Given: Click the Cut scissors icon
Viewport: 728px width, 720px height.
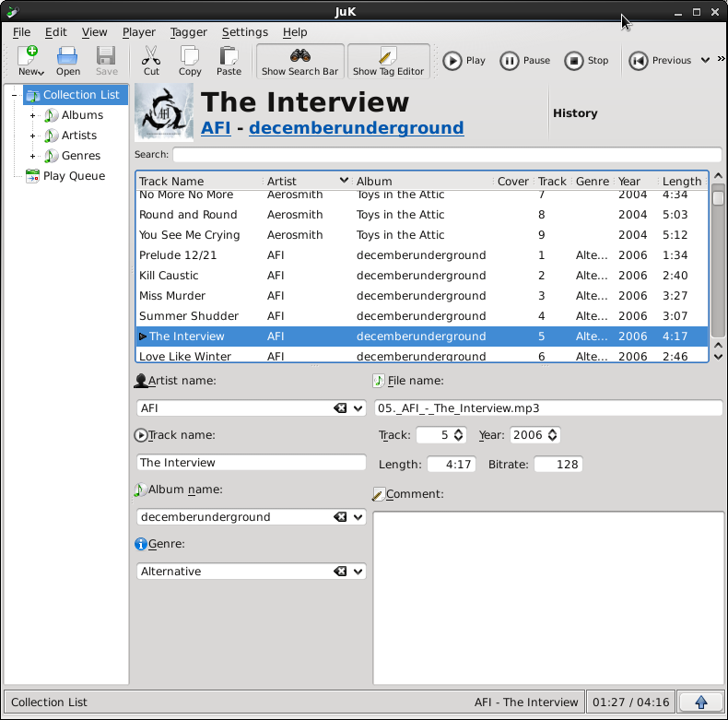Looking at the screenshot, I should point(151,61).
